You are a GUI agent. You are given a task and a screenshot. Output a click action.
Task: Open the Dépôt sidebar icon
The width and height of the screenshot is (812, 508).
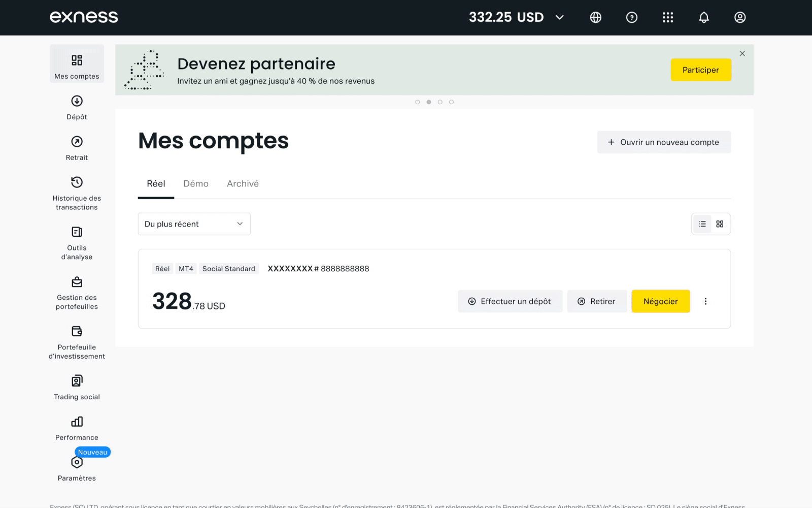(x=77, y=101)
